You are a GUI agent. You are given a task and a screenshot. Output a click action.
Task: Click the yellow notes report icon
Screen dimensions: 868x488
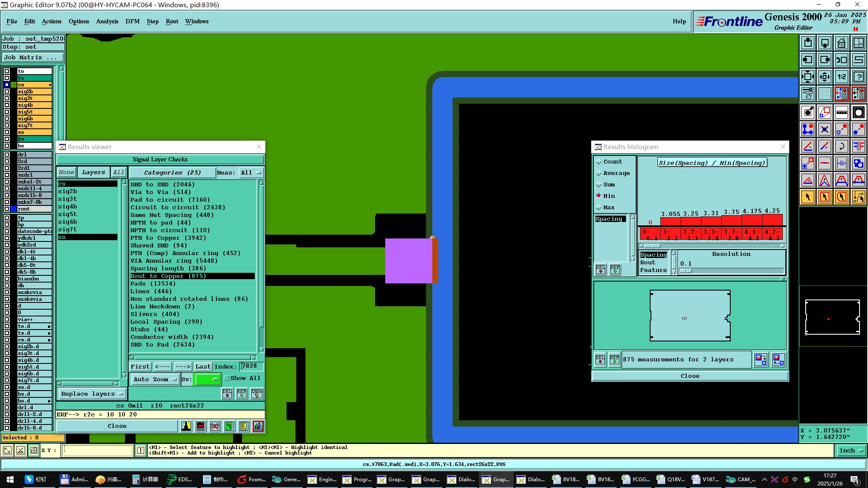pos(243,426)
